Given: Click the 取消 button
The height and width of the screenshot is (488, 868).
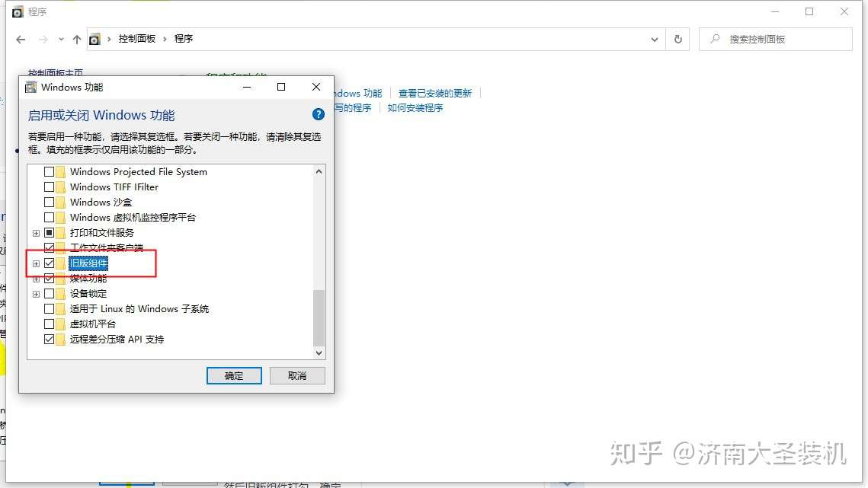Looking at the screenshot, I should 297,375.
